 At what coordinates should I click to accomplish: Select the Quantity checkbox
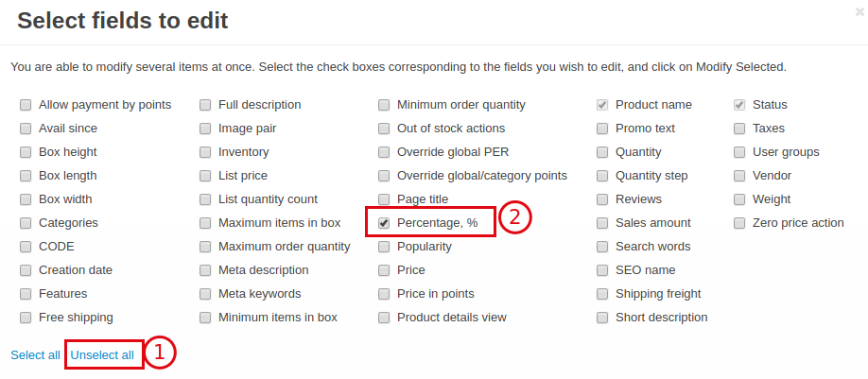[602, 152]
